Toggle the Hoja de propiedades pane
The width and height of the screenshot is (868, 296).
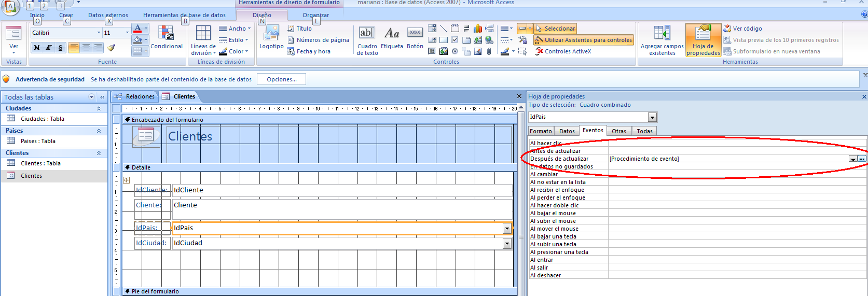pos(703,40)
